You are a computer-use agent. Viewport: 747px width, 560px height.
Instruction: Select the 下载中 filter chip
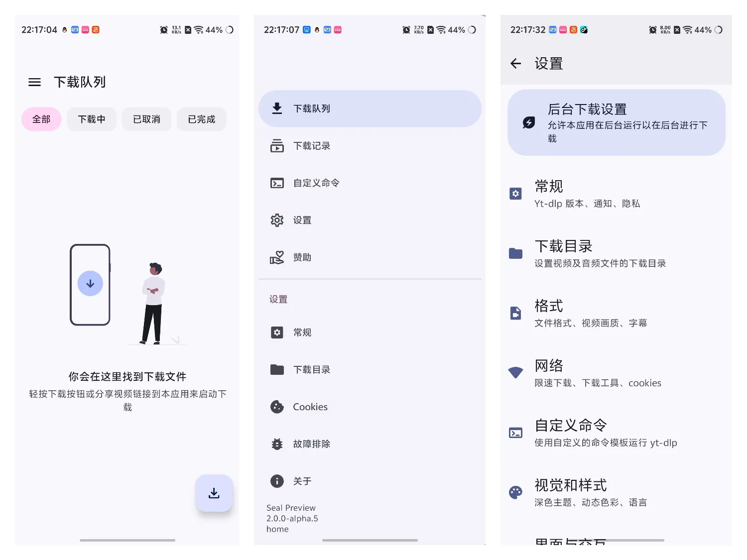tap(92, 119)
